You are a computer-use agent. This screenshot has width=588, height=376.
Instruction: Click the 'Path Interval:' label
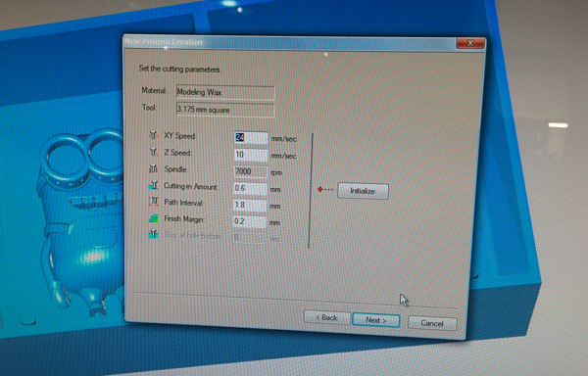coord(184,203)
